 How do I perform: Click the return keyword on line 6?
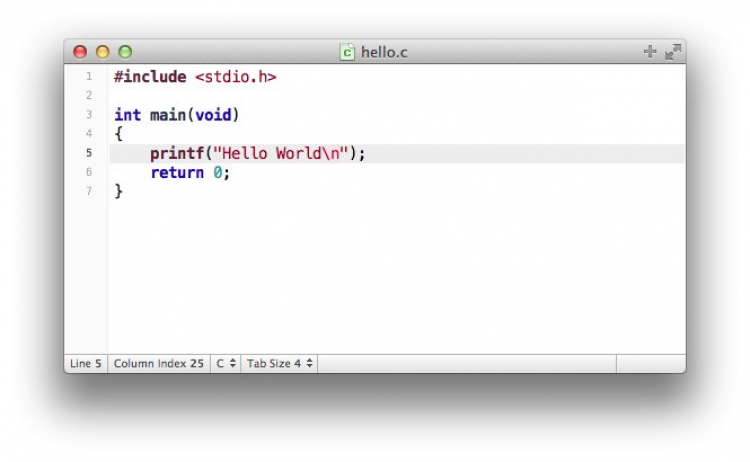(177, 172)
